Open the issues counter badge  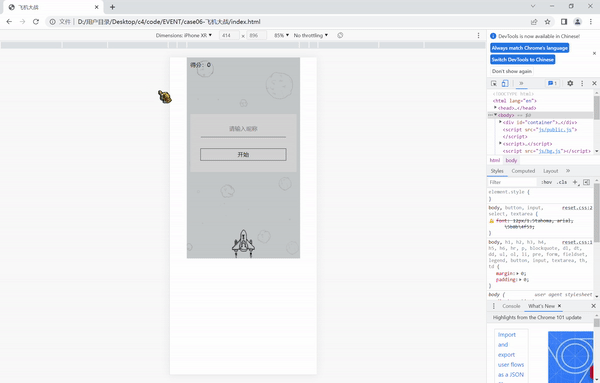[552, 83]
